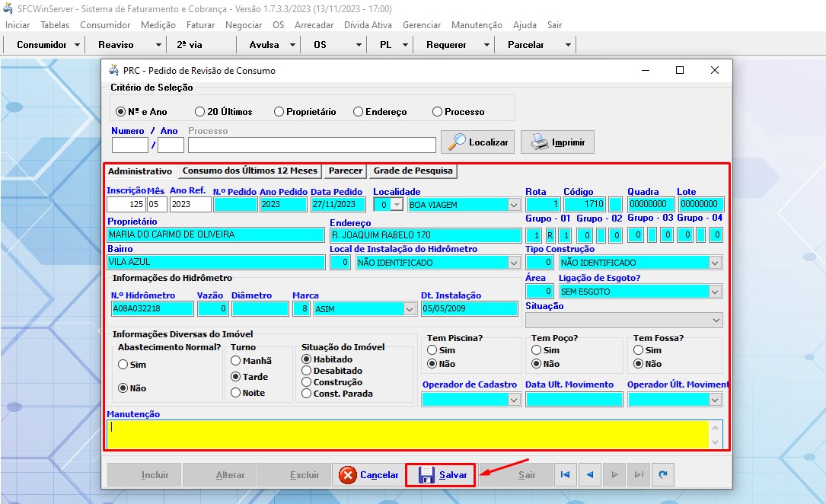The height and width of the screenshot is (504, 826).
Task: Expand the Ligação de Esgoto dropdown
Action: point(714,292)
